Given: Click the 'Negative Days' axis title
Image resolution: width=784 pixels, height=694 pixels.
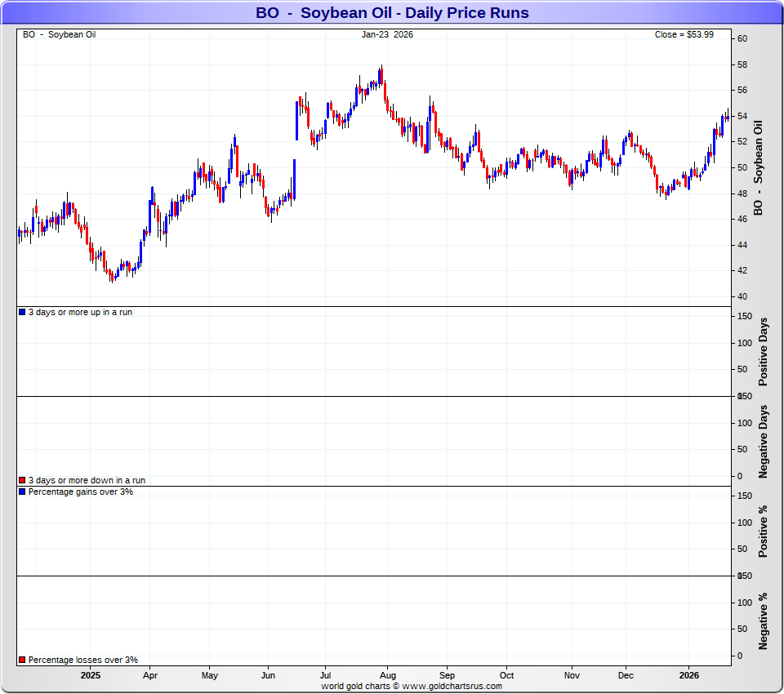Looking at the screenshot, I should [763, 442].
